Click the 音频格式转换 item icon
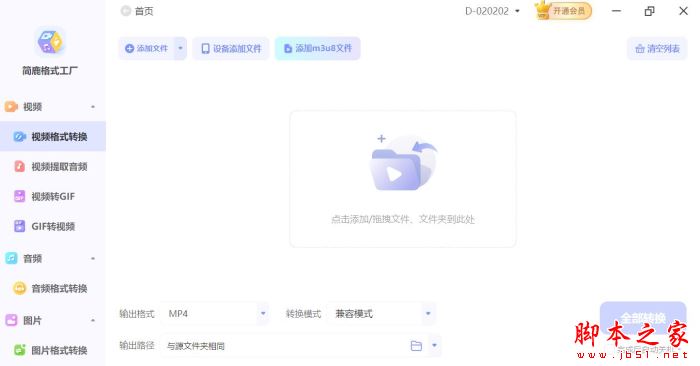The height and width of the screenshot is (366, 700). pos(19,288)
